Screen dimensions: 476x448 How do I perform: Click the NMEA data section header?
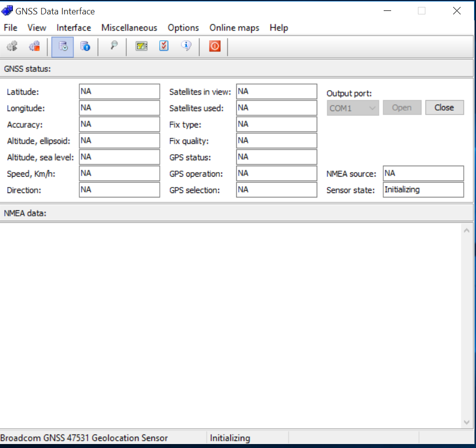click(x=237, y=213)
